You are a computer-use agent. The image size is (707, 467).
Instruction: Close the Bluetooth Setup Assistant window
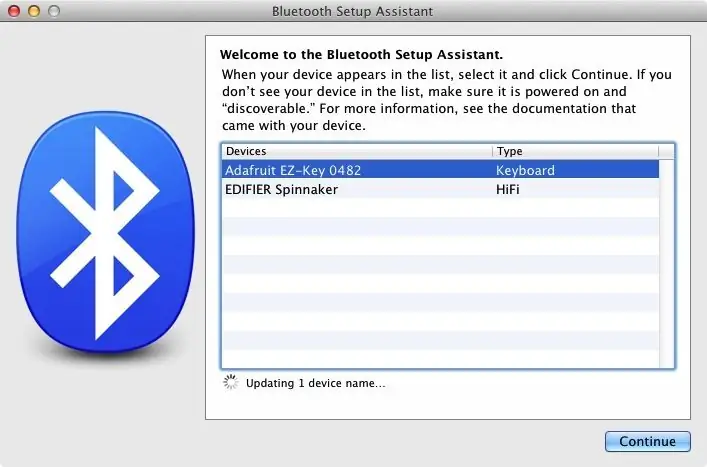click(14, 11)
